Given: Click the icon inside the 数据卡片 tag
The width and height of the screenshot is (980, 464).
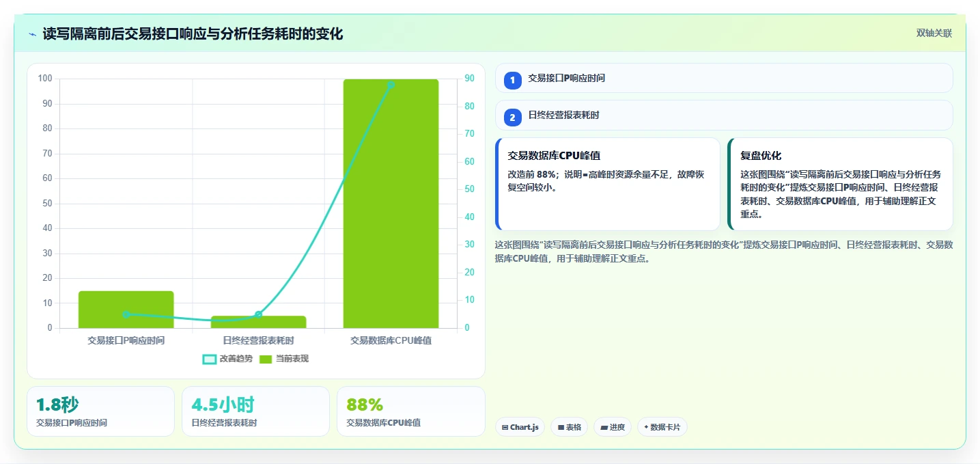Looking at the screenshot, I should [x=646, y=428].
